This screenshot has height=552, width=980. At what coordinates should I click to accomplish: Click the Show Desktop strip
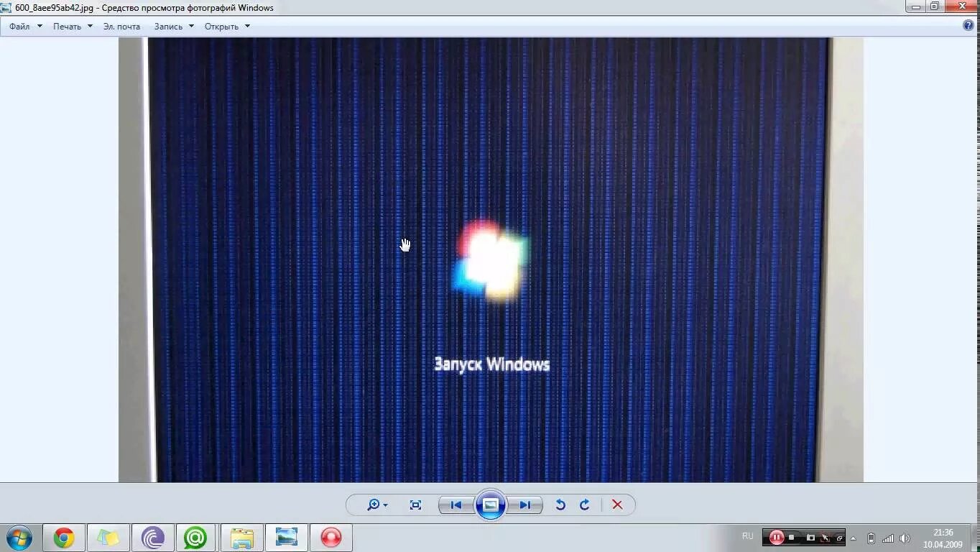(x=975, y=538)
